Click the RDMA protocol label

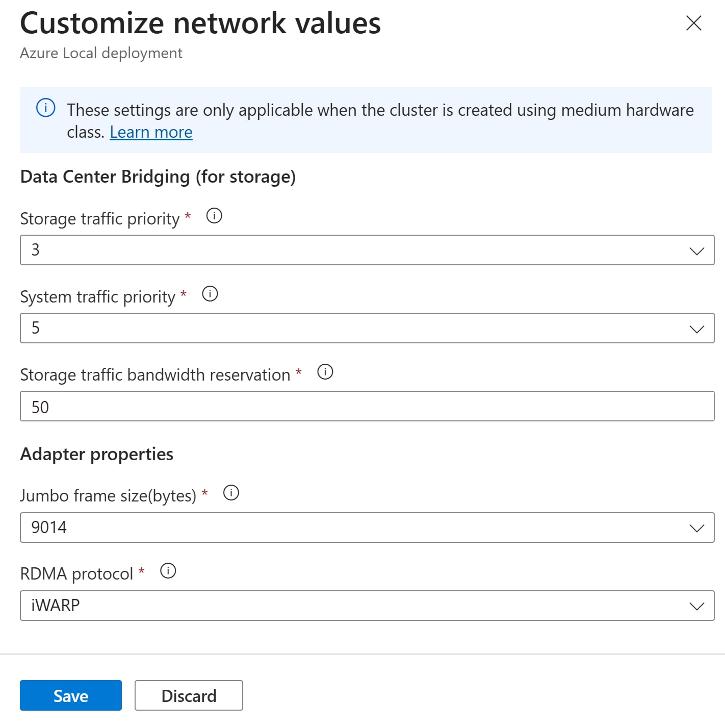coord(76,574)
